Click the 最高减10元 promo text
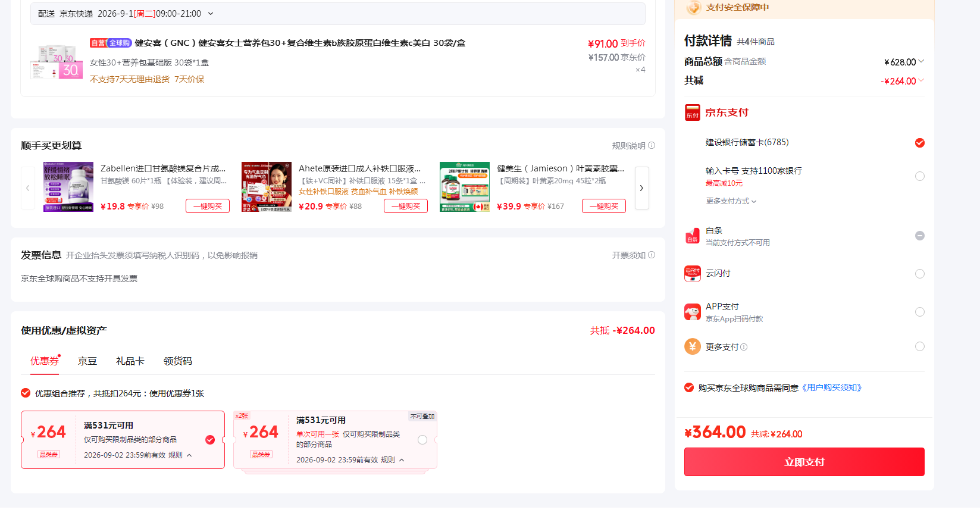 724,183
